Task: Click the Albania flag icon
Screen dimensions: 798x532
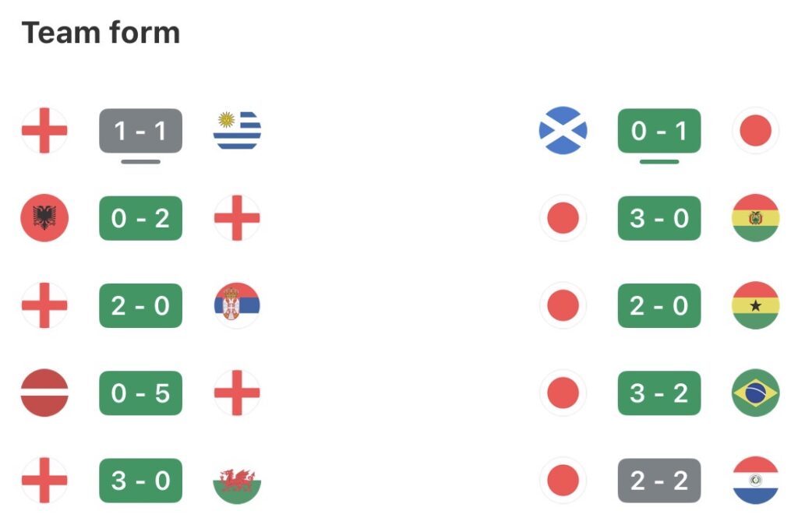Action: coord(44,218)
